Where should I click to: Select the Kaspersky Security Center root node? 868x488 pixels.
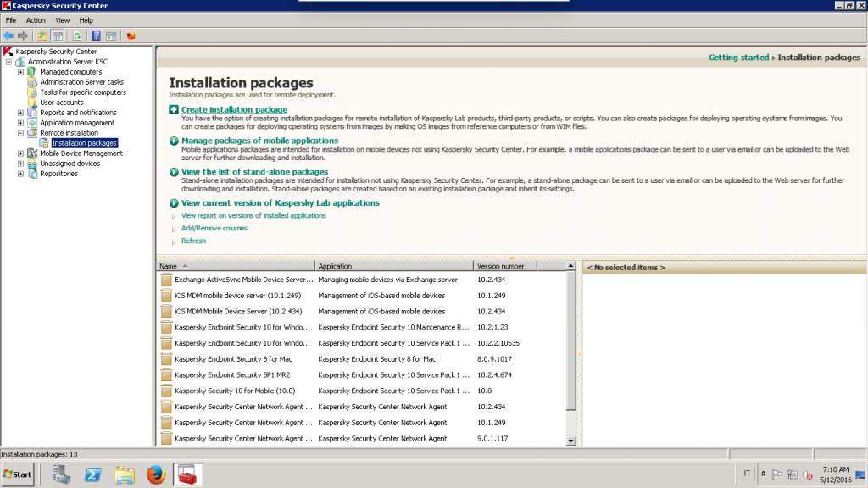pos(56,52)
